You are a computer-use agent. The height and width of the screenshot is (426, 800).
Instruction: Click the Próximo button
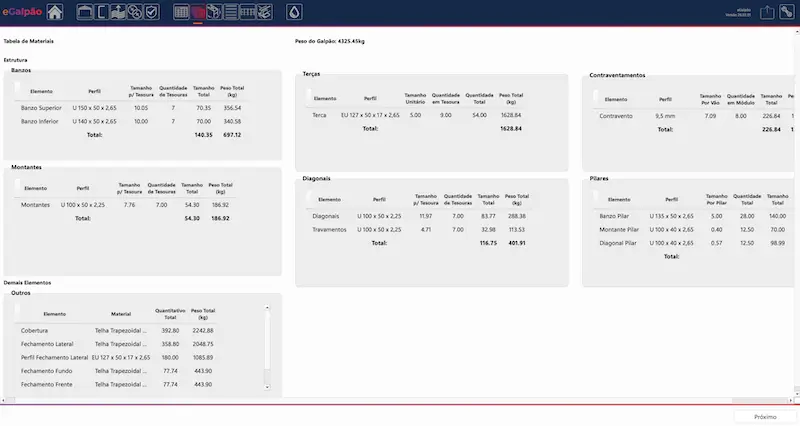[765, 417]
